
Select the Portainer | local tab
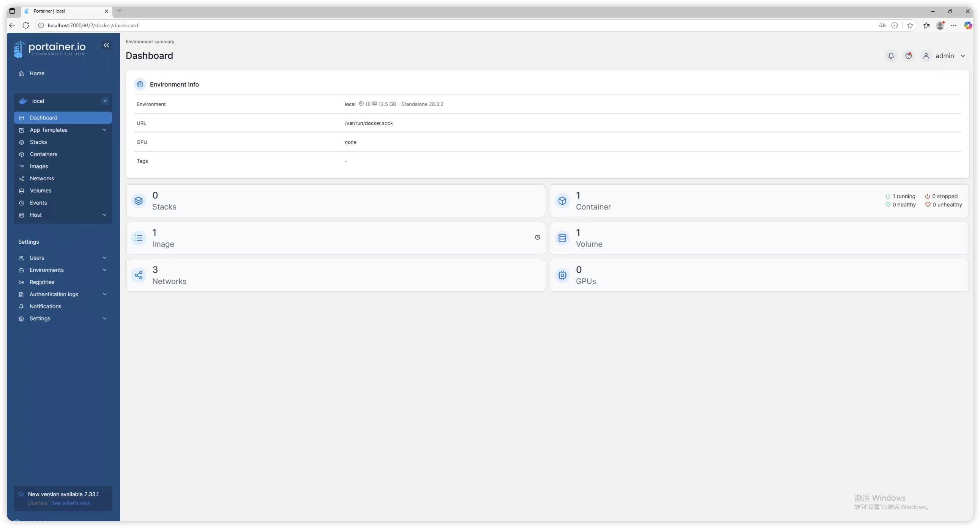pyautogui.click(x=66, y=11)
